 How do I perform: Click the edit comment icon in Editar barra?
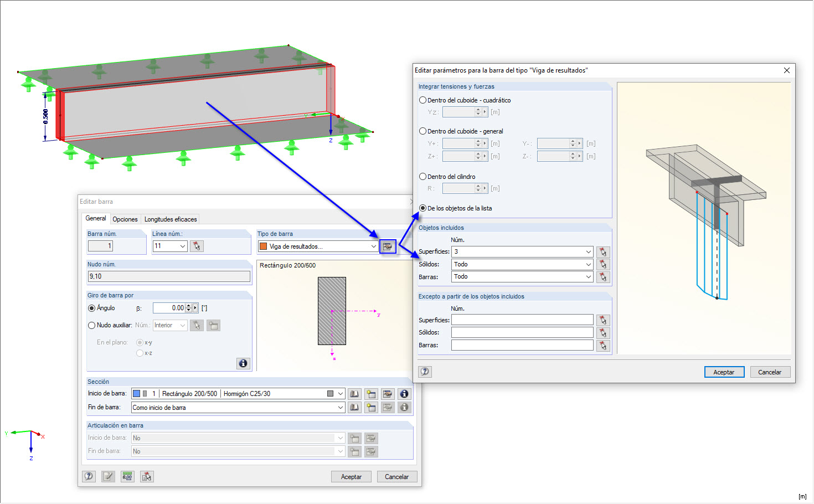pos(108,476)
